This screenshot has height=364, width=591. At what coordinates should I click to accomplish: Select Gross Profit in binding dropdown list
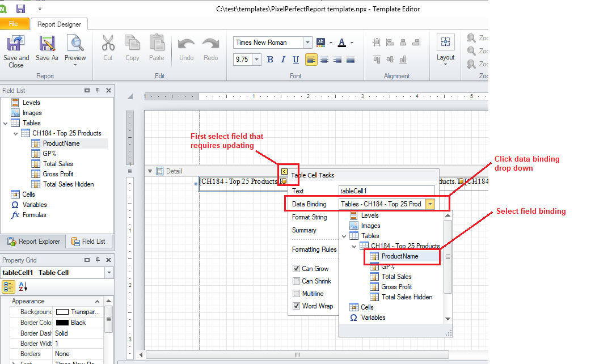[396, 287]
